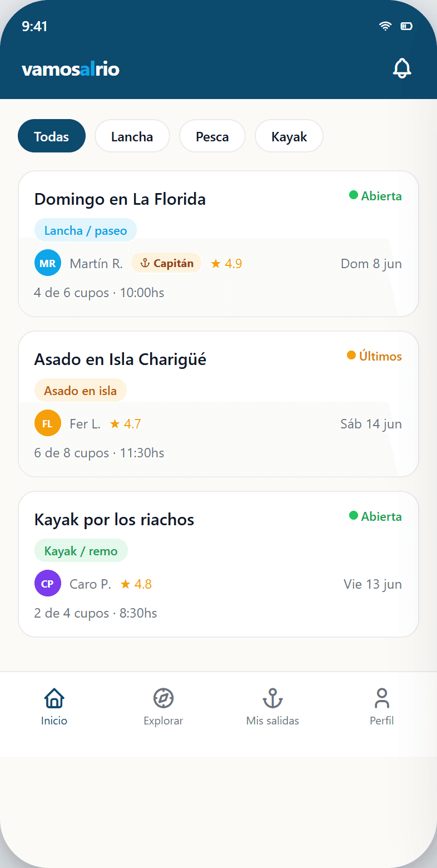Click the Wi-Fi status icon
Screen dimensions: 437x868
(385, 26)
